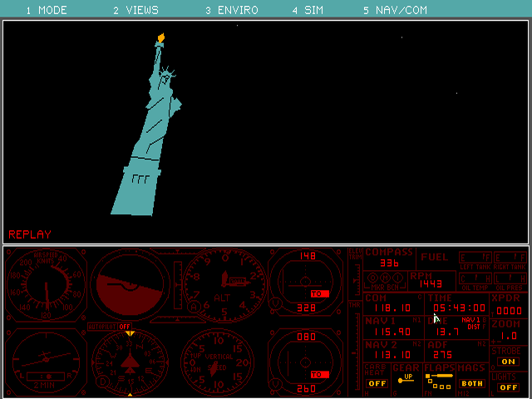Click the NAV 1 OBI display showing 148
532x399 pixels.
point(305,283)
